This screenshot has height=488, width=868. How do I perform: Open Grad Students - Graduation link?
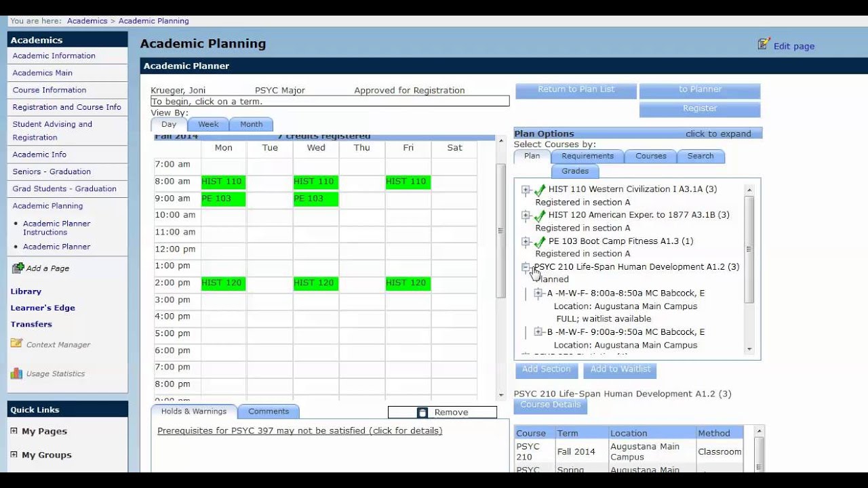coord(64,188)
